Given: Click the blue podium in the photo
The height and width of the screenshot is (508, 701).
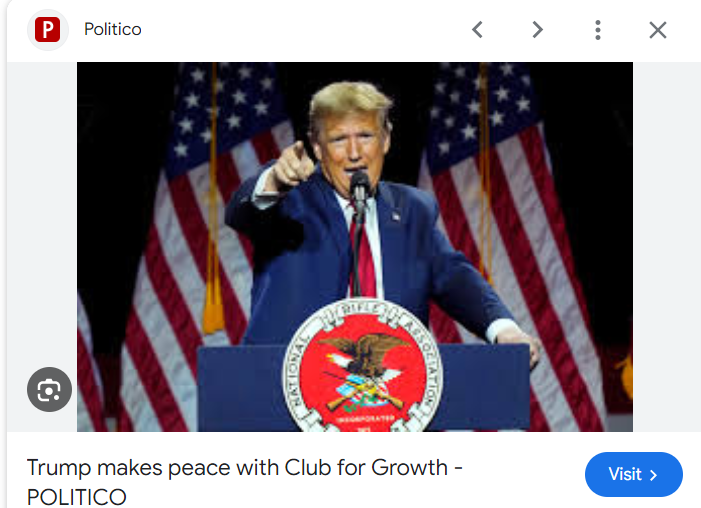Looking at the screenshot, I should (x=363, y=388).
